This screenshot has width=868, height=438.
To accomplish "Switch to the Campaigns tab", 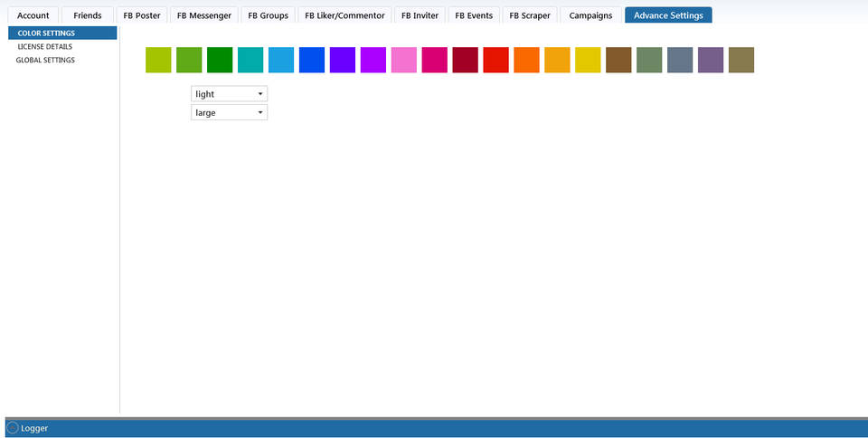I will [590, 15].
